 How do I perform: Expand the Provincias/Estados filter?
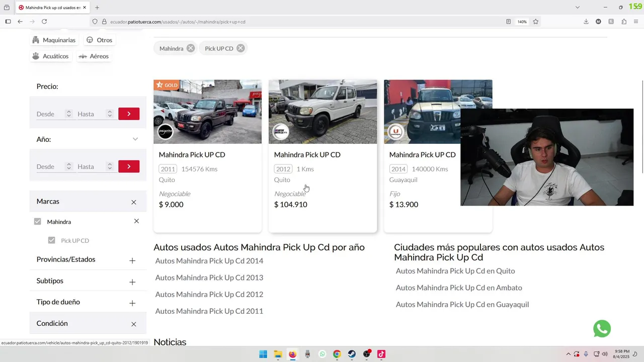(132, 260)
